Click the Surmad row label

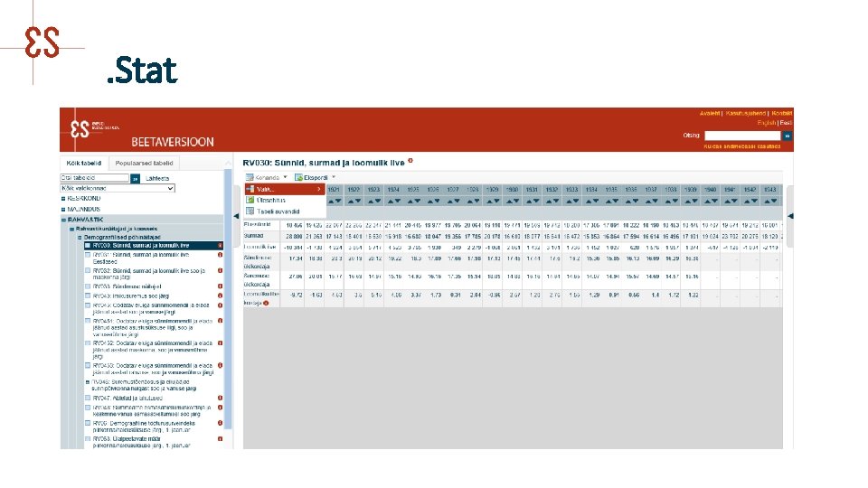coord(253,236)
